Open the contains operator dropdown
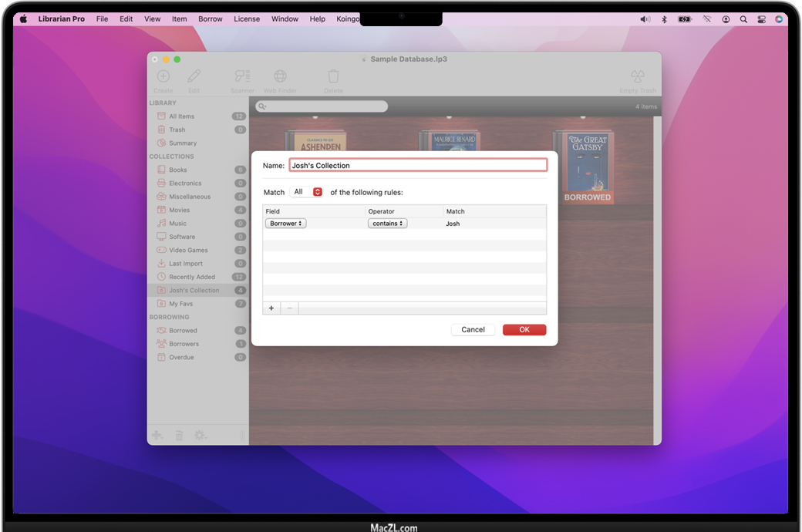The width and height of the screenshot is (802, 532). 388,224
